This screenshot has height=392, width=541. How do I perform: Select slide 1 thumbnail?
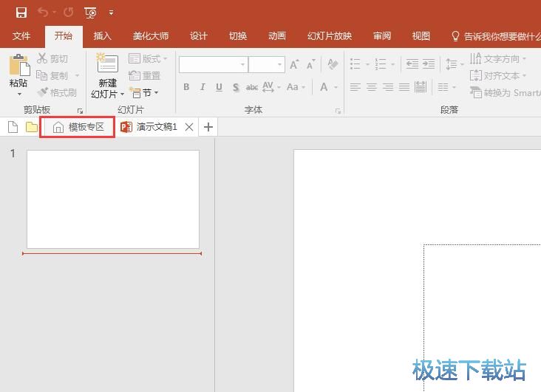(x=113, y=199)
